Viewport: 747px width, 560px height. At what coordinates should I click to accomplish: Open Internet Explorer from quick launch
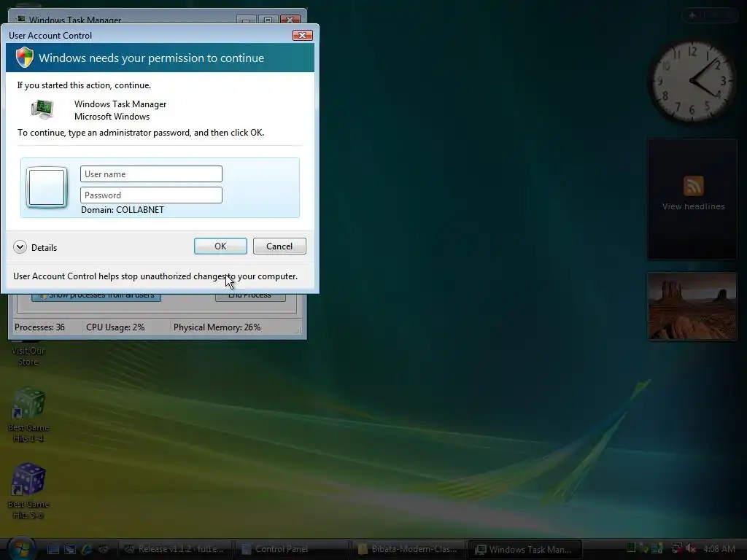pyautogui.click(x=87, y=549)
